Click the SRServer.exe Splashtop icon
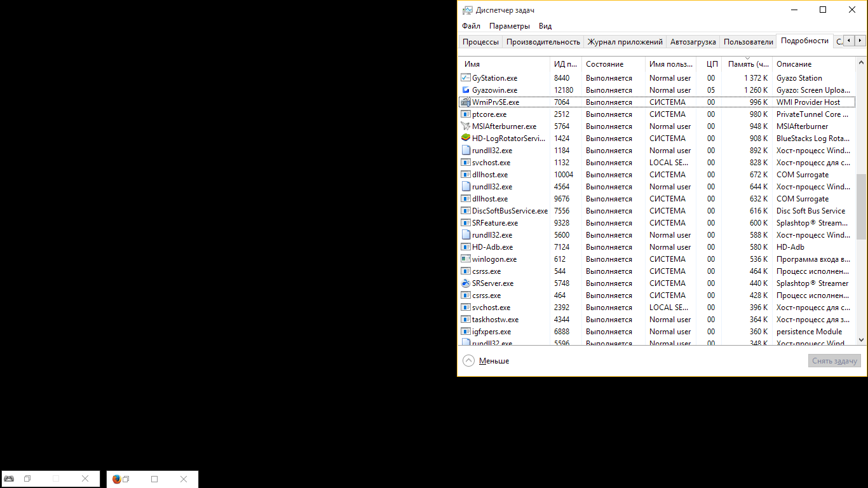This screenshot has width=868, height=488. click(x=465, y=283)
